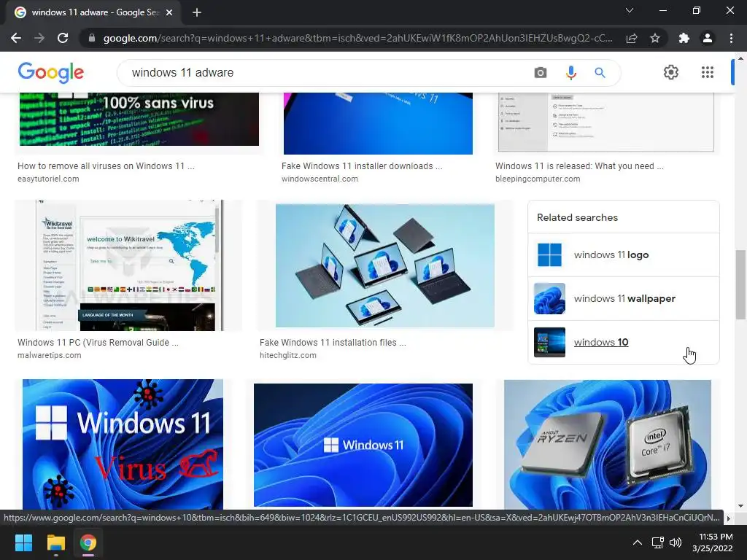The height and width of the screenshot is (560, 747).
Task: Click the page vertical scrollbar thumb
Action: [x=740, y=284]
